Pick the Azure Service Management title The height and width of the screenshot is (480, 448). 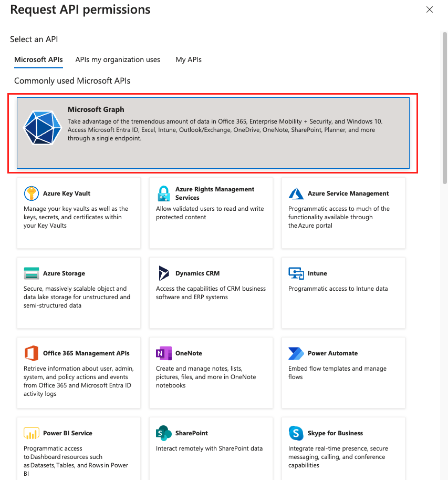pyautogui.click(x=348, y=193)
